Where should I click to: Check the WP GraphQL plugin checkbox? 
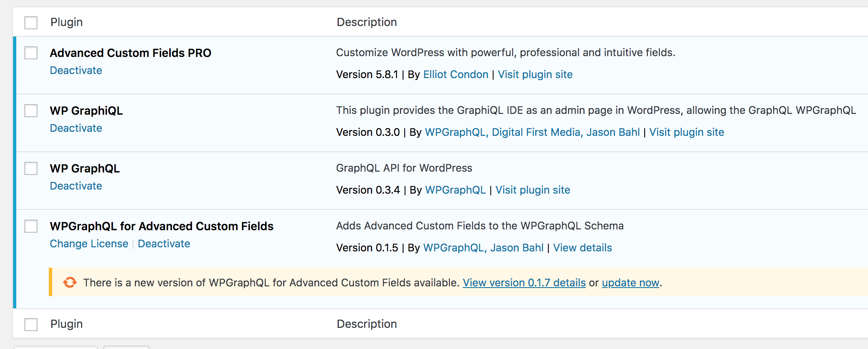31,168
